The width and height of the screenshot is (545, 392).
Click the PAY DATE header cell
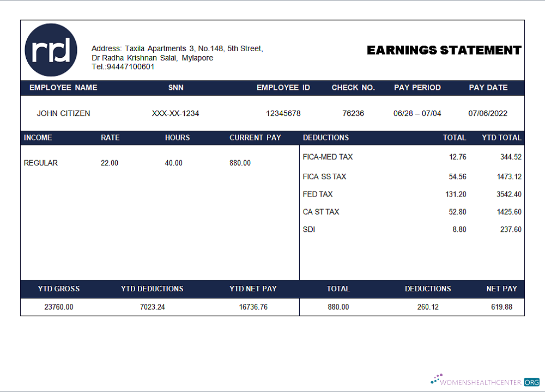pos(488,88)
